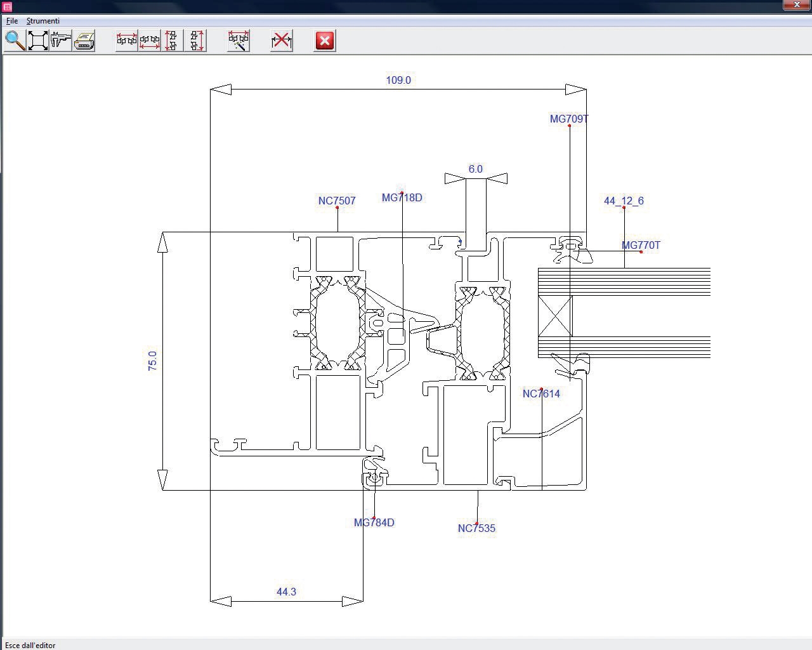Open the File menu
The width and height of the screenshot is (812, 650).
tap(11, 20)
